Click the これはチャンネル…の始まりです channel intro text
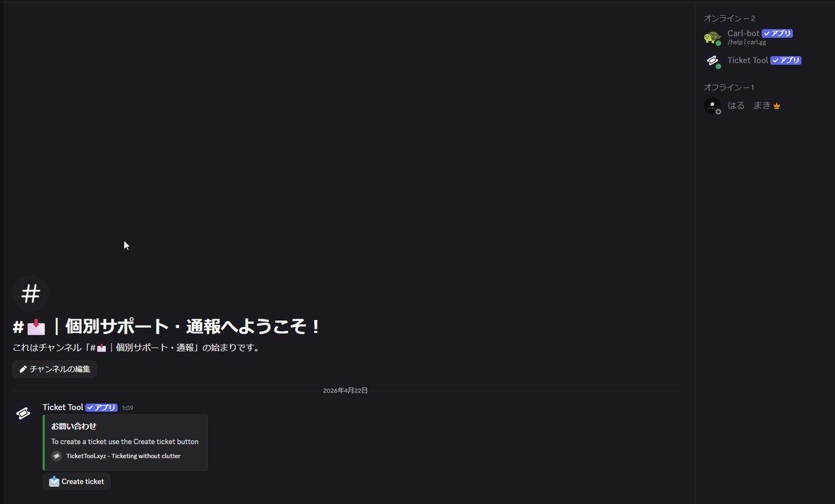The width and height of the screenshot is (835, 504). click(136, 347)
